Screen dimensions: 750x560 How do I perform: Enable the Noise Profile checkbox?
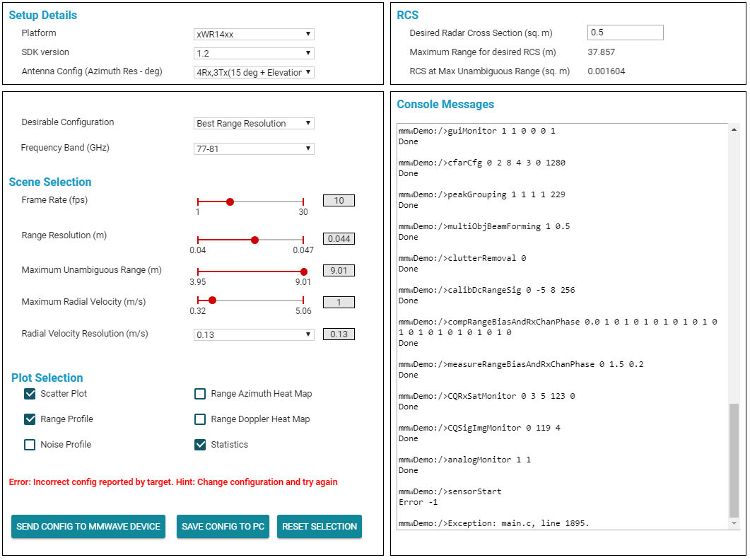point(30,445)
